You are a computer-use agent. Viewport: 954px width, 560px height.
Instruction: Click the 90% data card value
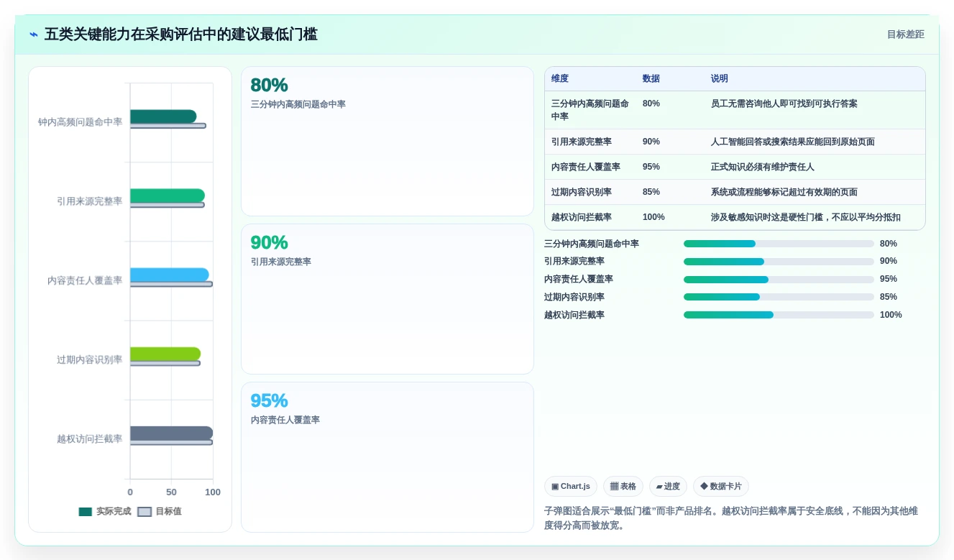[x=269, y=243]
